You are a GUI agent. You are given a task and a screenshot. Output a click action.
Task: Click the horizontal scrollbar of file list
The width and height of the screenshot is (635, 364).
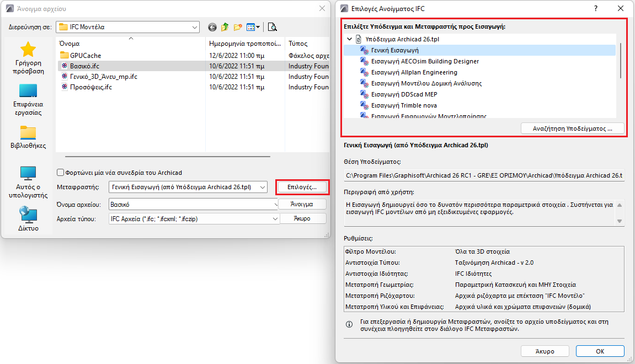tap(167, 156)
